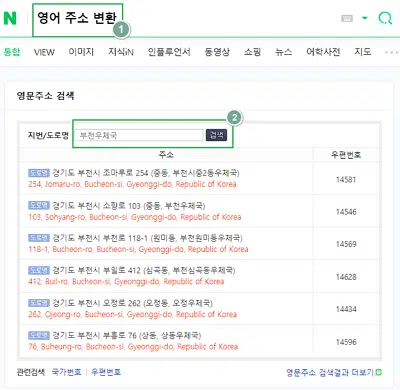This screenshot has width=400, height=390.
Task: Click the 영문주소 검색 heading
Action: (46, 96)
